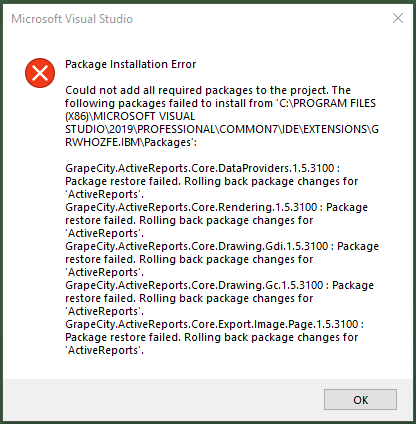Click the Package Installation Error heading
416x424 pixels.
tap(131, 64)
